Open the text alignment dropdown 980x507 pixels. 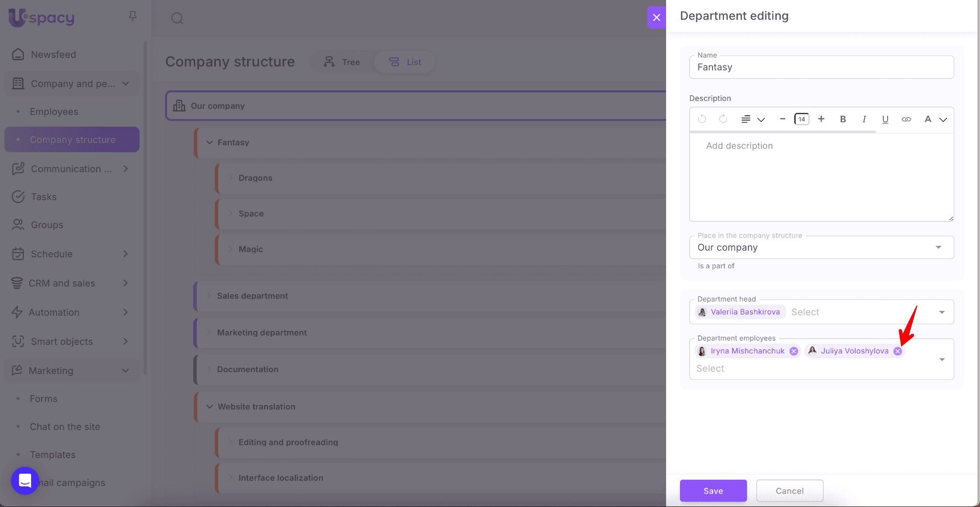pos(753,119)
